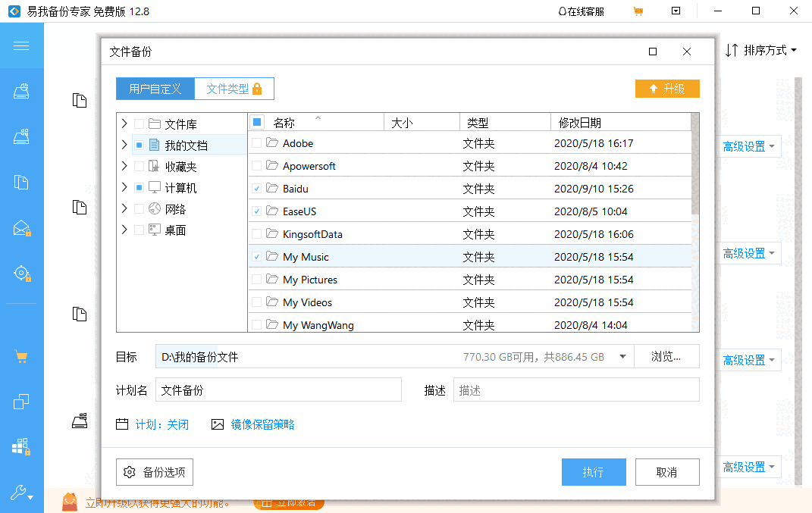Viewport: 812px width, 513px height.
Task: Click the 执行 button
Action: point(593,472)
